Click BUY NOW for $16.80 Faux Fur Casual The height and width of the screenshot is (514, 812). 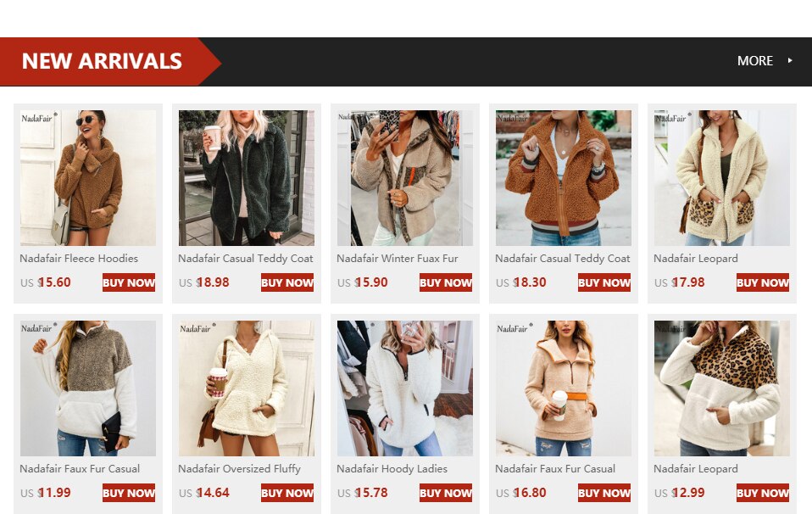click(603, 493)
